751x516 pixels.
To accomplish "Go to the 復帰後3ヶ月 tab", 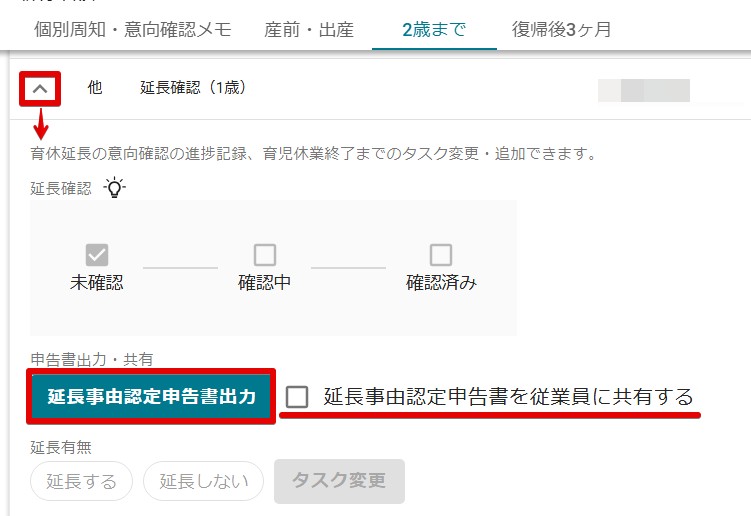I will [x=561, y=29].
